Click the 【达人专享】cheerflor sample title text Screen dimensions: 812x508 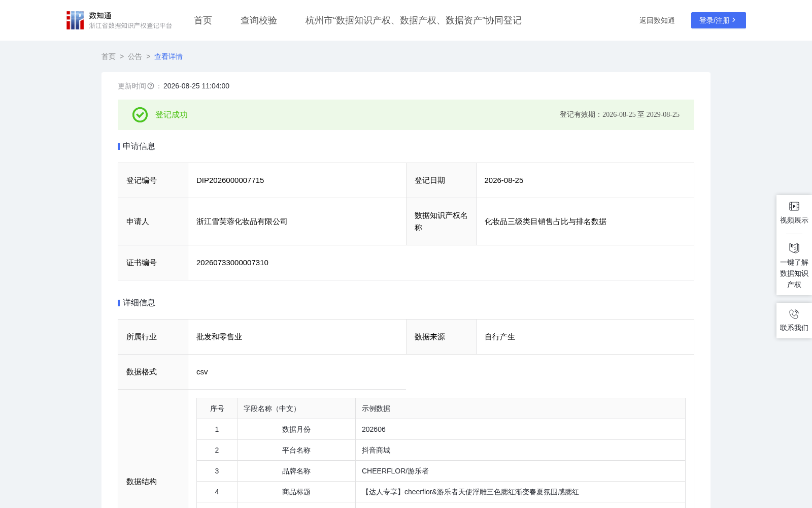(470, 492)
